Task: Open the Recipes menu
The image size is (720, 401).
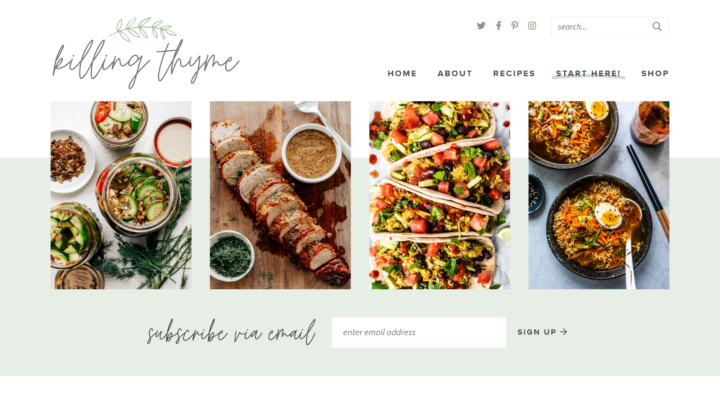Action: click(514, 73)
